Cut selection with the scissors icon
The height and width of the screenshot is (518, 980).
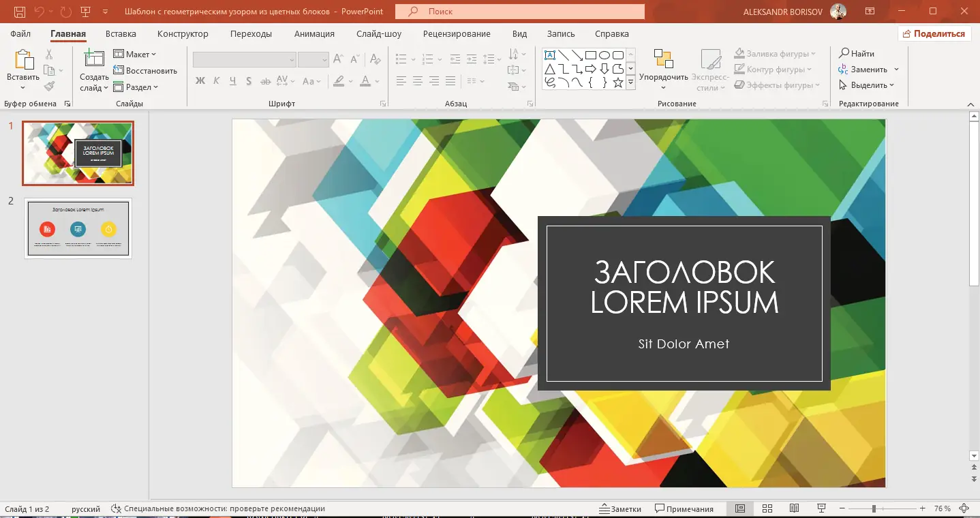[x=49, y=54]
